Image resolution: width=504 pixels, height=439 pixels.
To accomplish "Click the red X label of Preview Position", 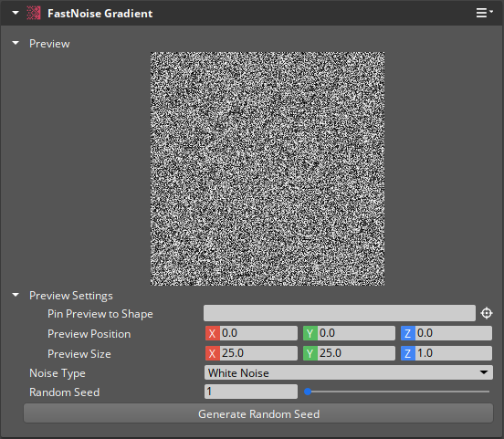I will point(213,333).
